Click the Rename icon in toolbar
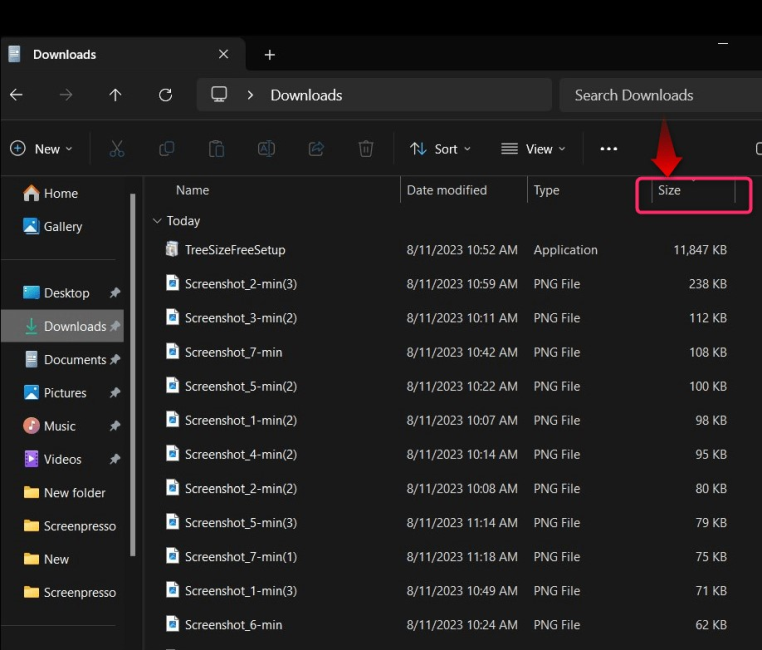762x650 pixels. [x=266, y=149]
